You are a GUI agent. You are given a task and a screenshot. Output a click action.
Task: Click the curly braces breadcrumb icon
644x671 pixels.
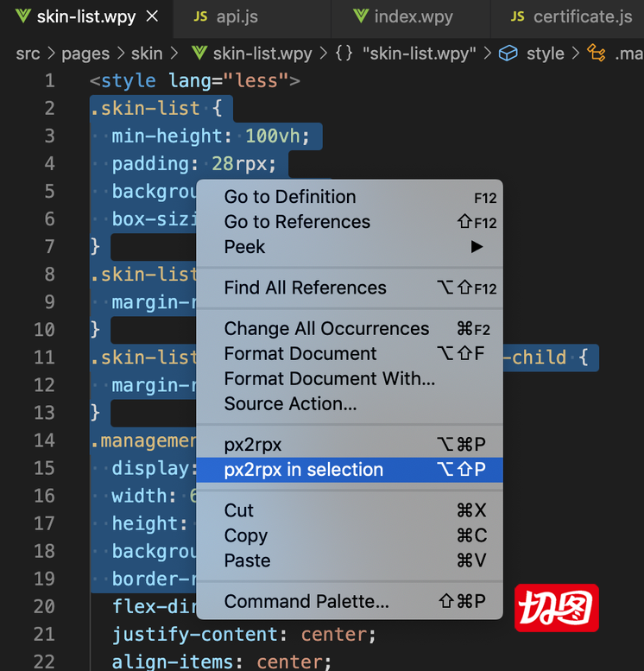click(x=344, y=54)
